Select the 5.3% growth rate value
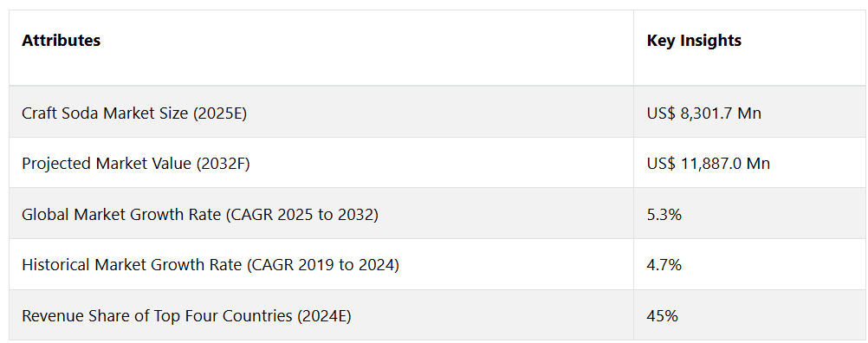868x343 pixels. (664, 215)
